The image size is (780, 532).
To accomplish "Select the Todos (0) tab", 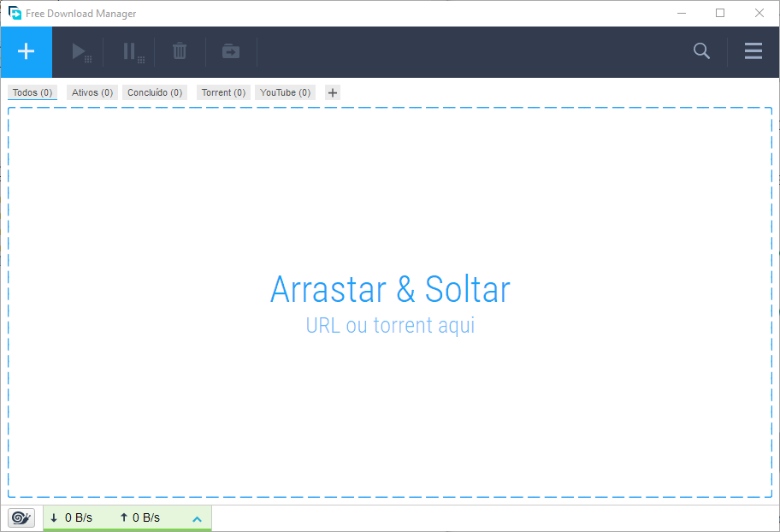I will pyautogui.click(x=32, y=92).
